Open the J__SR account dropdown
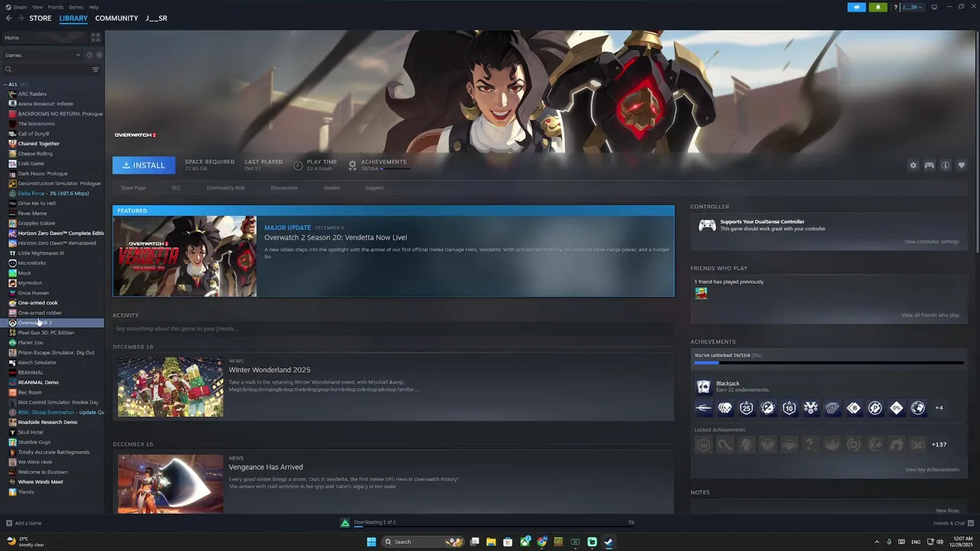Image resolution: width=980 pixels, height=551 pixels. click(911, 7)
